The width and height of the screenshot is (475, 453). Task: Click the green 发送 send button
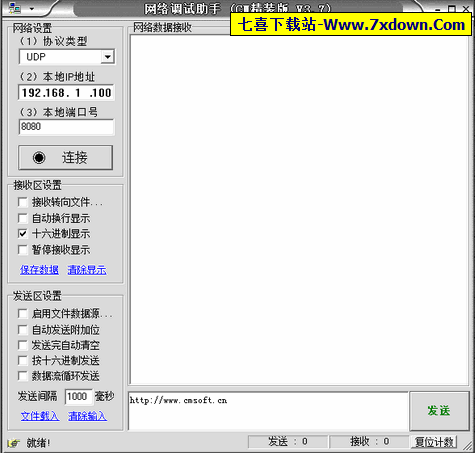tap(439, 411)
